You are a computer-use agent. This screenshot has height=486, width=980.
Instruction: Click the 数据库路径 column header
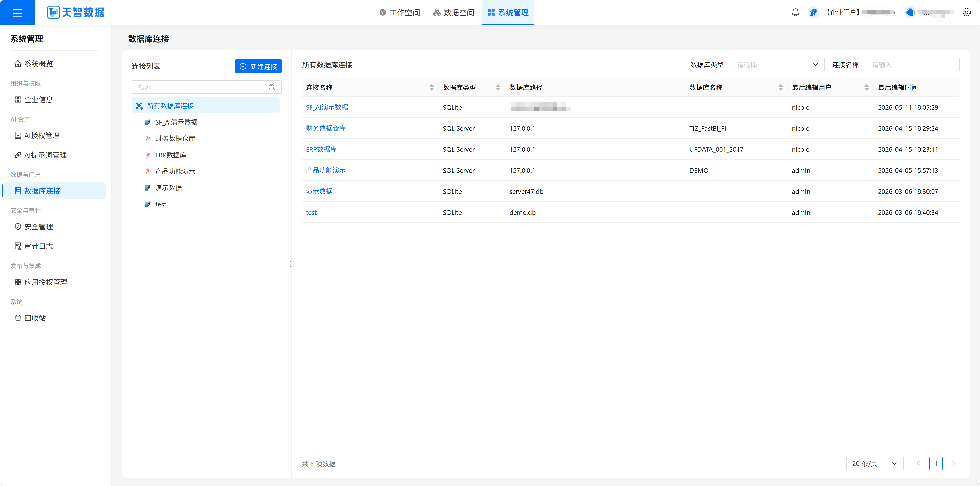pyautogui.click(x=526, y=87)
